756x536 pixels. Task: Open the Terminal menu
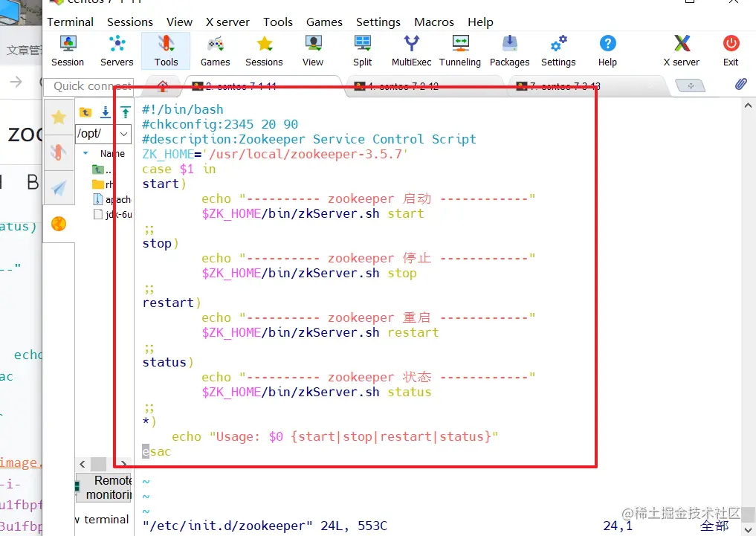[x=71, y=22]
